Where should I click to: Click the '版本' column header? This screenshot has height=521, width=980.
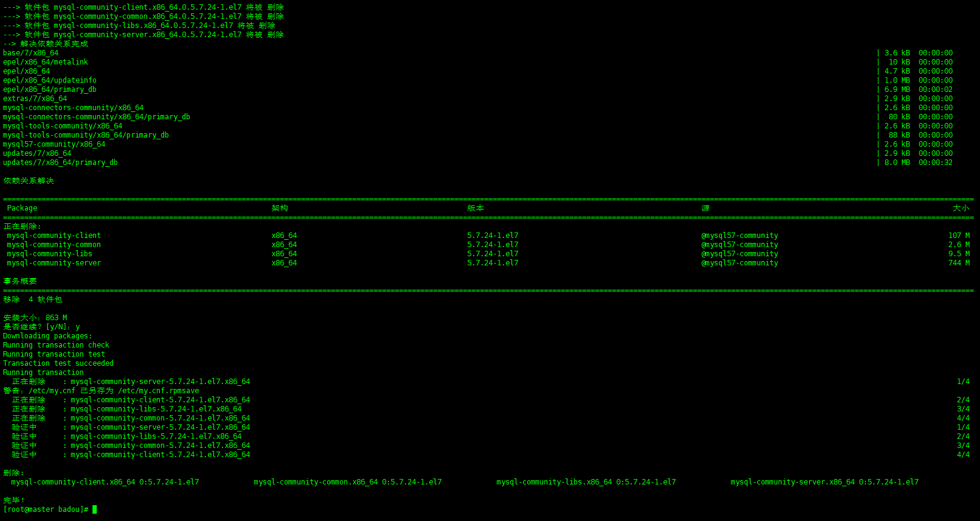[x=476, y=208]
